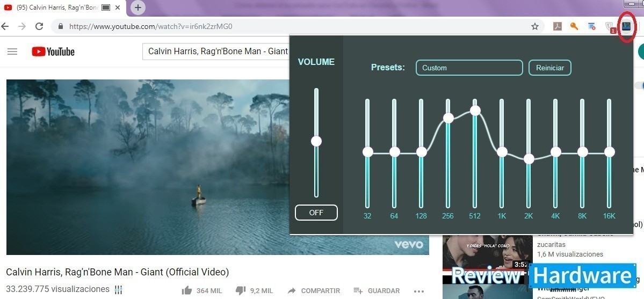
Task: Open a new browser tab
Action: pyautogui.click(x=138, y=8)
